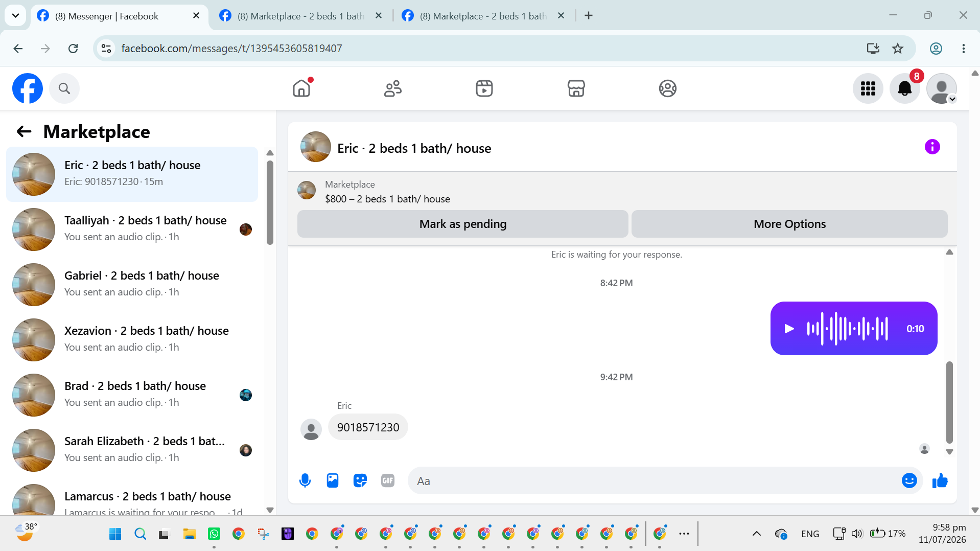The height and width of the screenshot is (551, 980).
Task: Open a new browser tab
Action: (x=589, y=16)
